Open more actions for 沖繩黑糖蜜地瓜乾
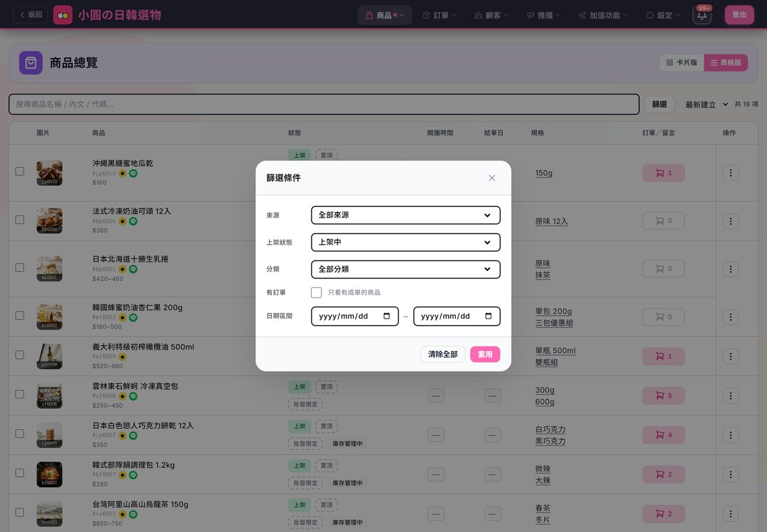The height and width of the screenshot is (532, 767). (x=731, y=172)
